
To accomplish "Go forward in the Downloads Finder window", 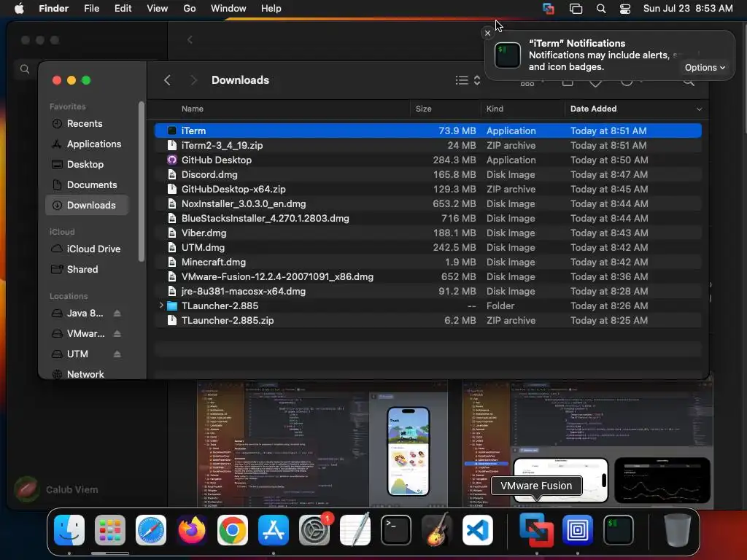I will point(193,80).
